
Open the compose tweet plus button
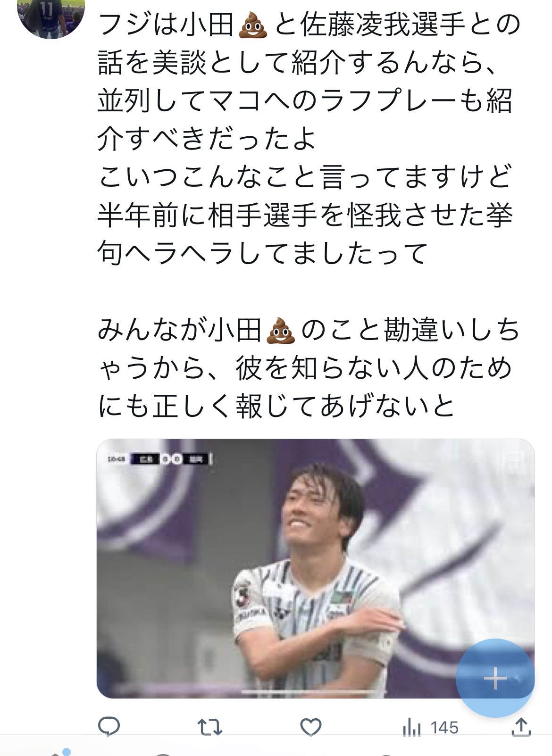click(495, 678)
